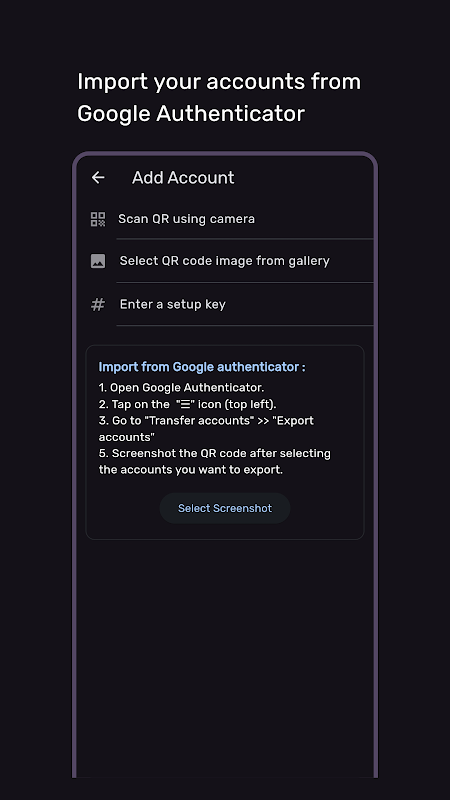Click the Add Account title

click(x=183, y=178)
